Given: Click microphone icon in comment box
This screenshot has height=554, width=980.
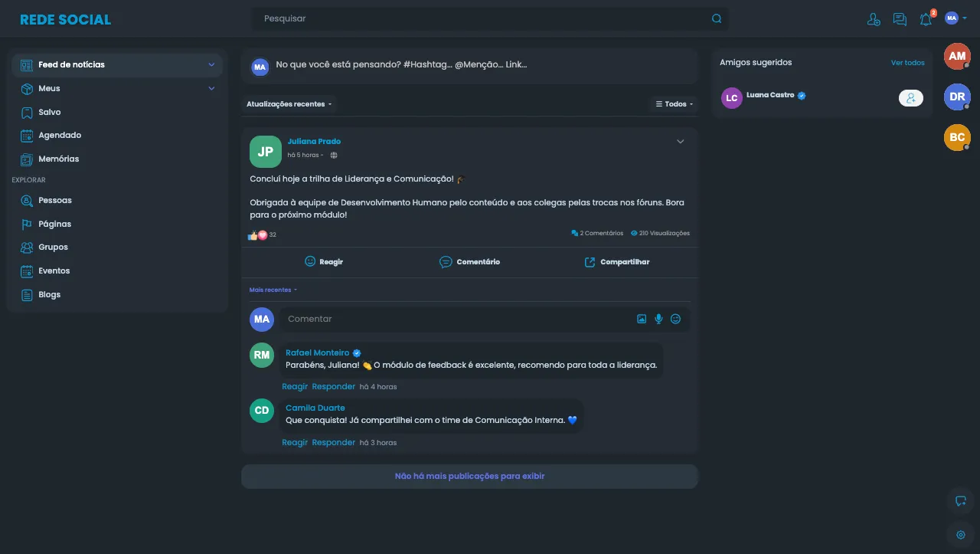Looking at the screenshot, I should [658, 319].
